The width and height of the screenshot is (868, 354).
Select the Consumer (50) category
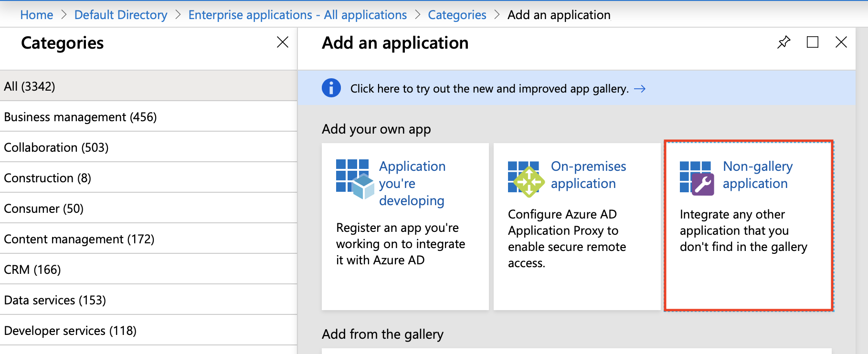tap(148, 208)
